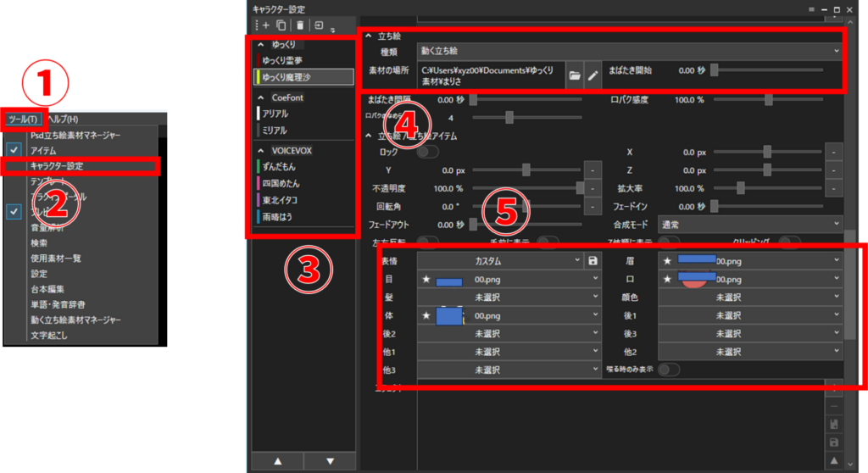Click the star next to 口 00.png
This screenshot has width=868, height=473.
667,279
